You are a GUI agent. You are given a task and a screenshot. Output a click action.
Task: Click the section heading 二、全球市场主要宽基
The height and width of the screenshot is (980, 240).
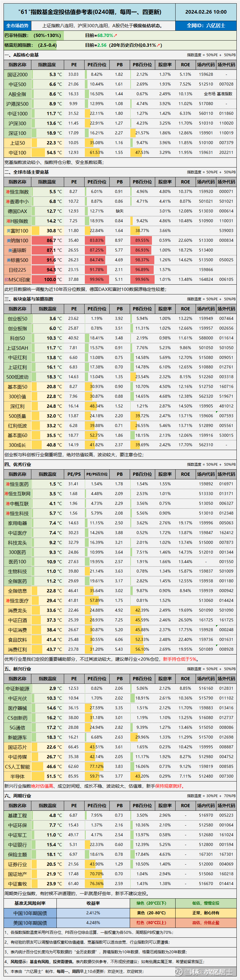pyautogui.click(x=27, y=172)
